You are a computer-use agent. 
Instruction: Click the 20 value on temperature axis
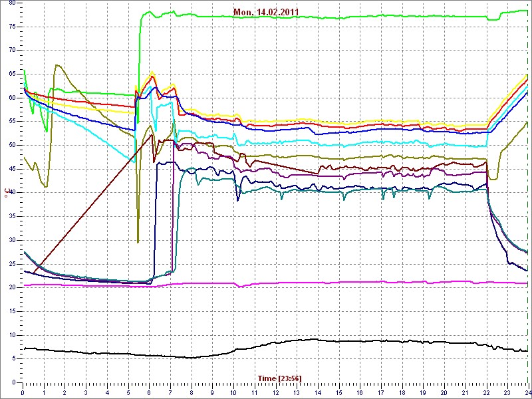pyautogui.click(x=11, y=287)
